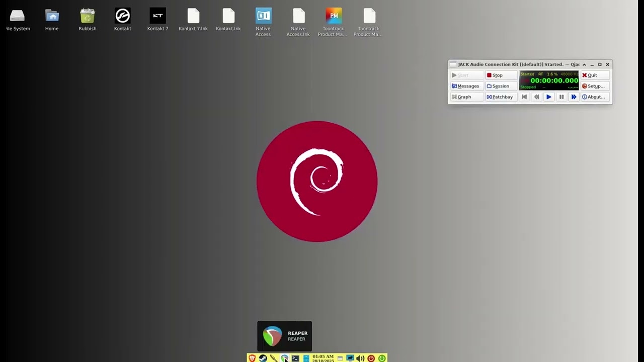Click the JACK time display 00:00:00.000

pyautogui.click(x=554, y=80)
